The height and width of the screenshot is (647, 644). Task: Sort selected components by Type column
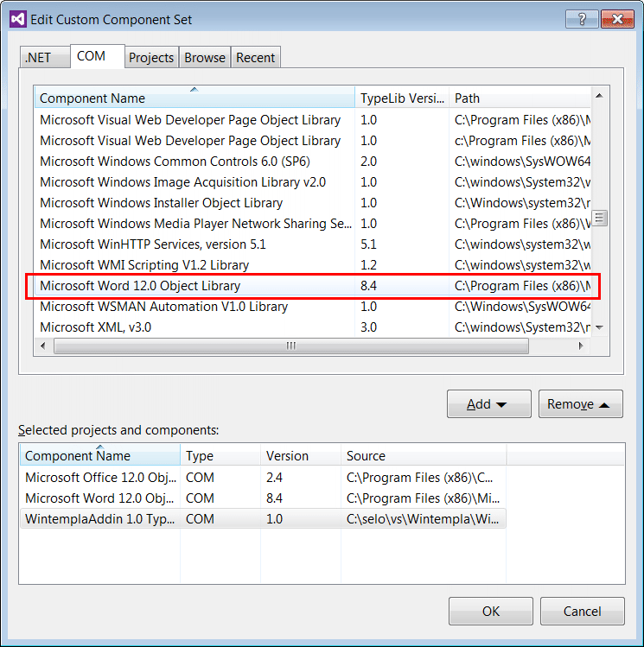tap(220, 455)
